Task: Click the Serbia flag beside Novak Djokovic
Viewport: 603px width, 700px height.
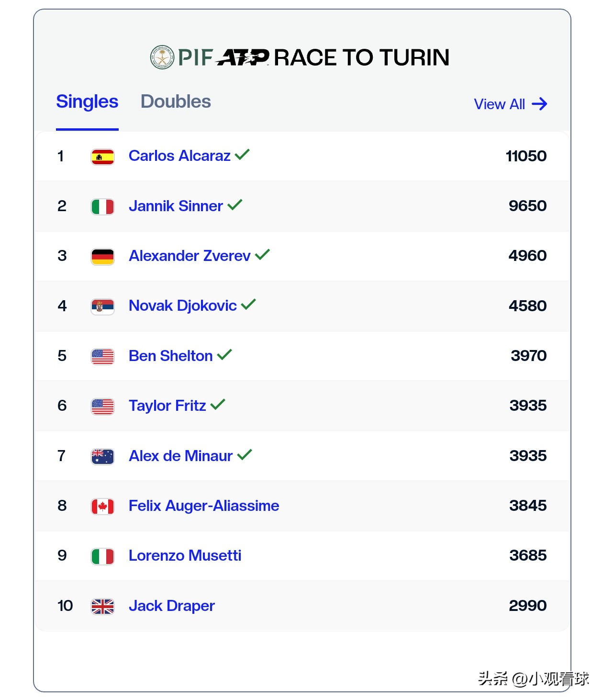Action: tap(102, 306)
